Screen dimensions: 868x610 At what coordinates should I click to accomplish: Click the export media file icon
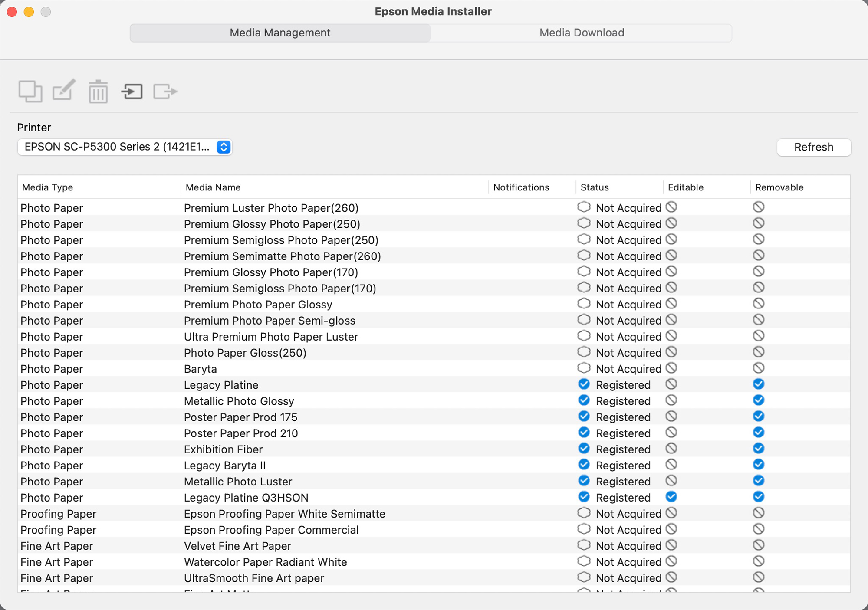pyautogui.click(x=165, y=92)
